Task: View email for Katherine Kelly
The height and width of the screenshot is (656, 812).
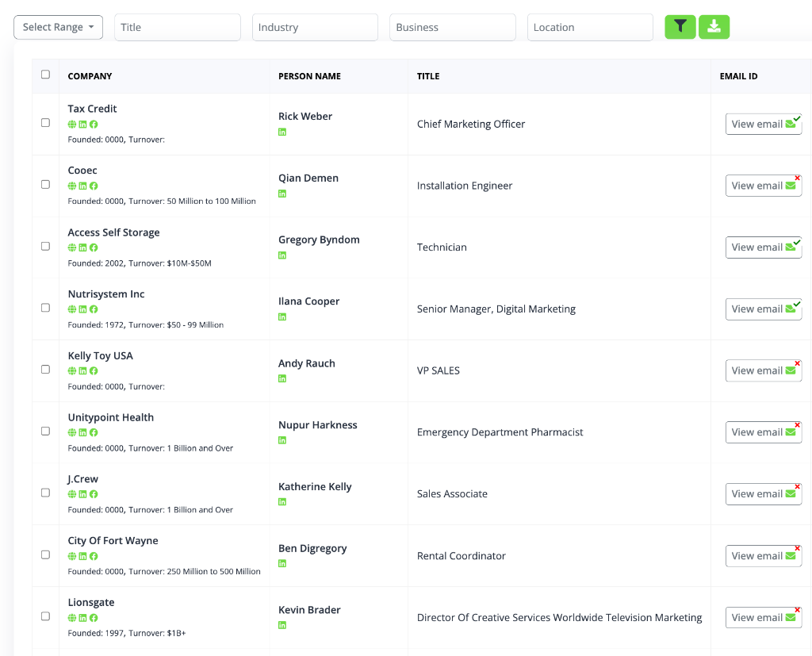Action: (764, 494)
